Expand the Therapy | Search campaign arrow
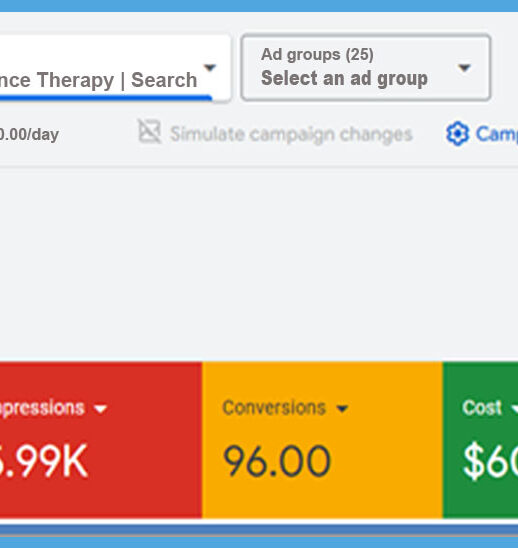 point(210,67)
